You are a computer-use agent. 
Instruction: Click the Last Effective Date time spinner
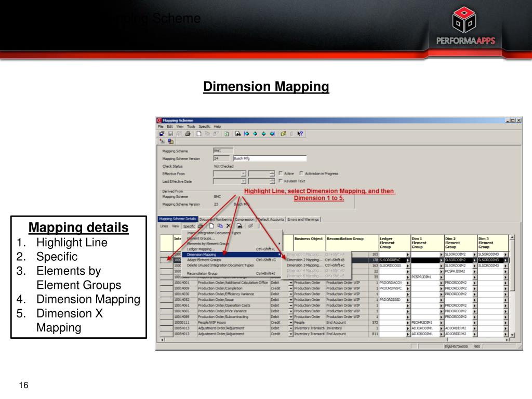point(272,181)
